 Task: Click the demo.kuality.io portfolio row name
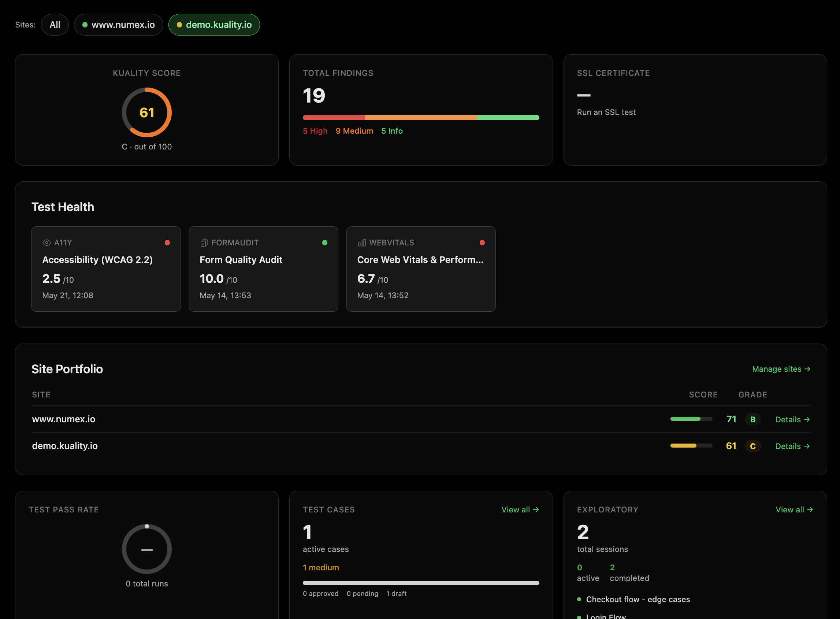click(65, 446)
